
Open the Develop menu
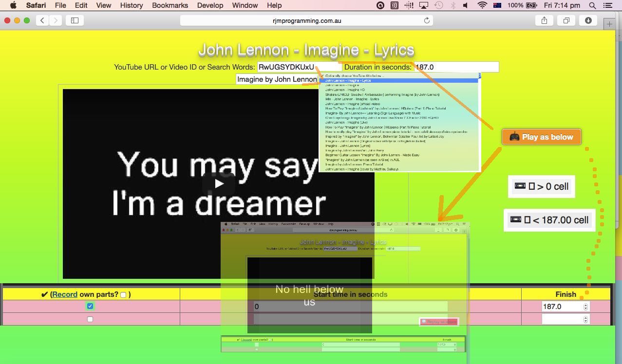[x=210, y=5]
